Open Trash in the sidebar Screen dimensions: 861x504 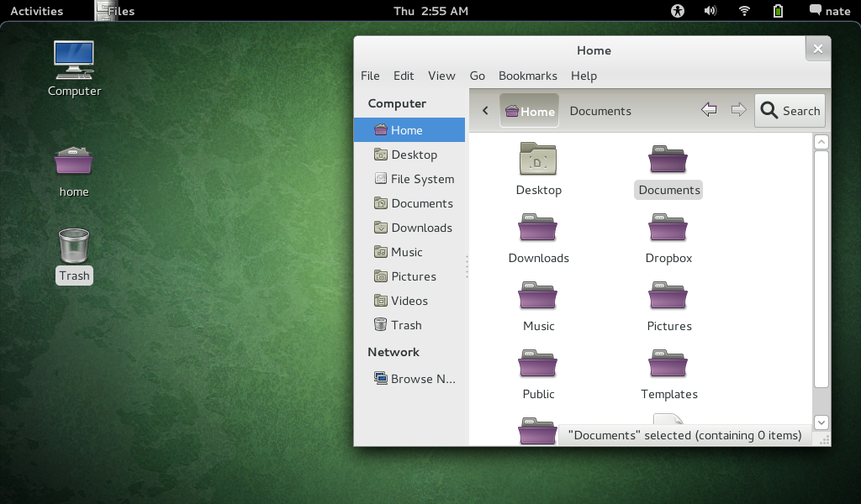pos(409,325)
